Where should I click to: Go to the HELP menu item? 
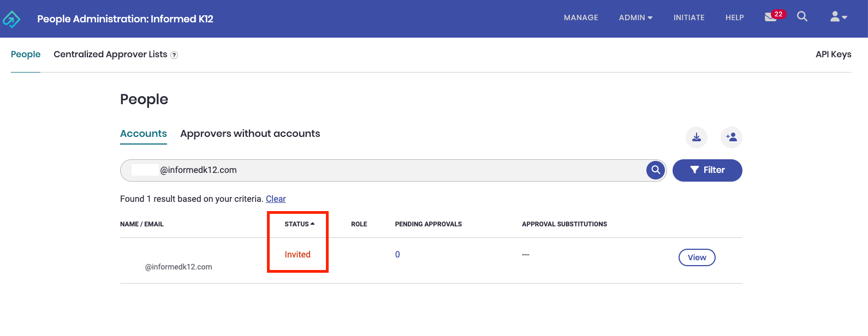[734, 18]
